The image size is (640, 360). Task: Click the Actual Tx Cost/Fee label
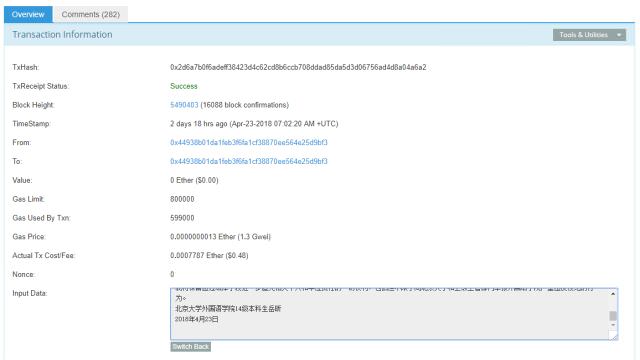point(44,255)
